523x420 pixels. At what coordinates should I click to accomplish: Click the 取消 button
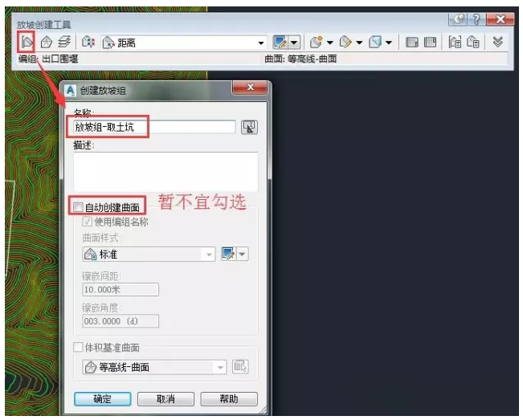(166, 399)
